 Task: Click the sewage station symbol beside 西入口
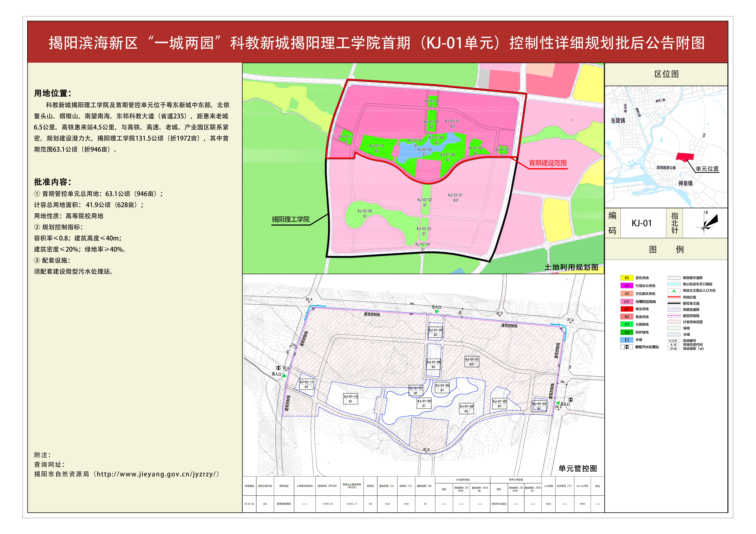point(279,368)
